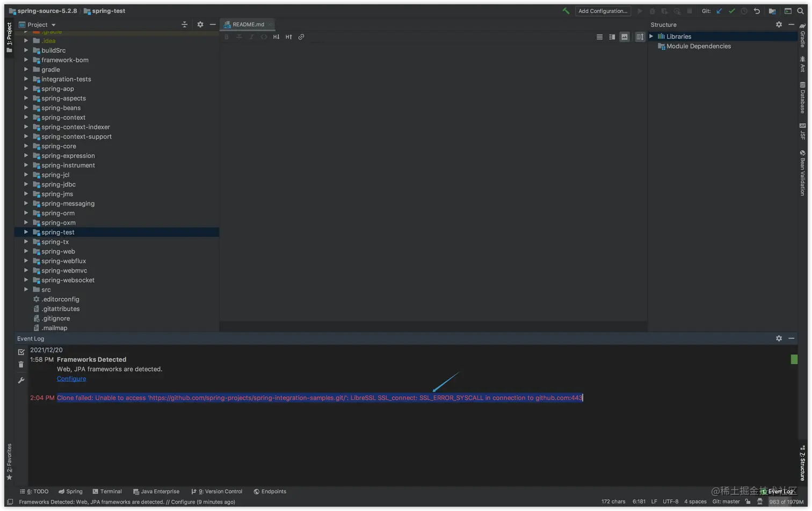The width and height of the screenshot is (812, 511).
Task: Open Event Log wrench settings
Action: point(21,380)
